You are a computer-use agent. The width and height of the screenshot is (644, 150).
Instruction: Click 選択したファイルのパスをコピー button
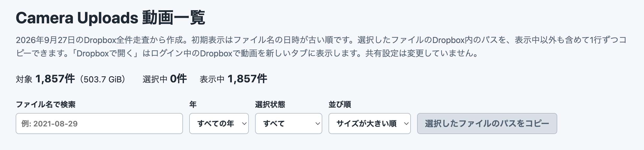(x=487, y=124)
